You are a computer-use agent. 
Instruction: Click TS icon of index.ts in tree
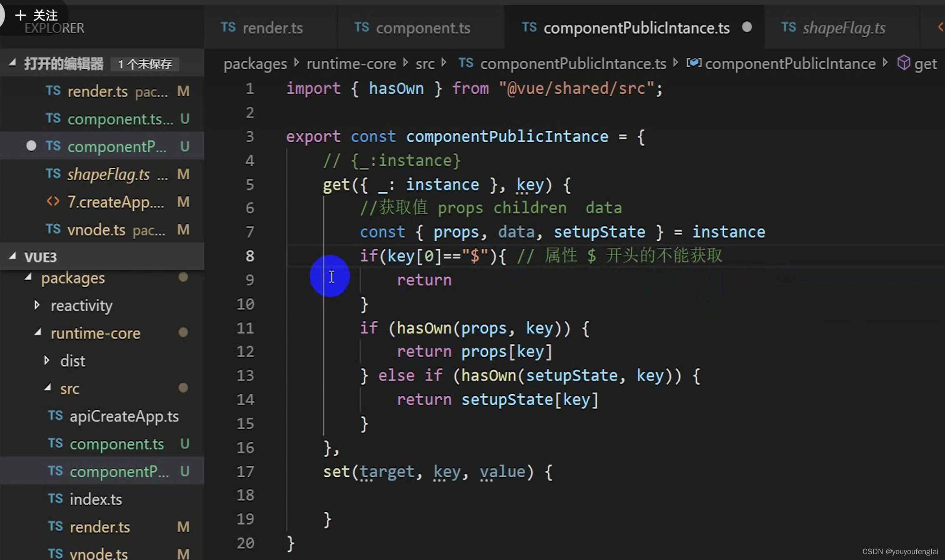click(55, 498)
